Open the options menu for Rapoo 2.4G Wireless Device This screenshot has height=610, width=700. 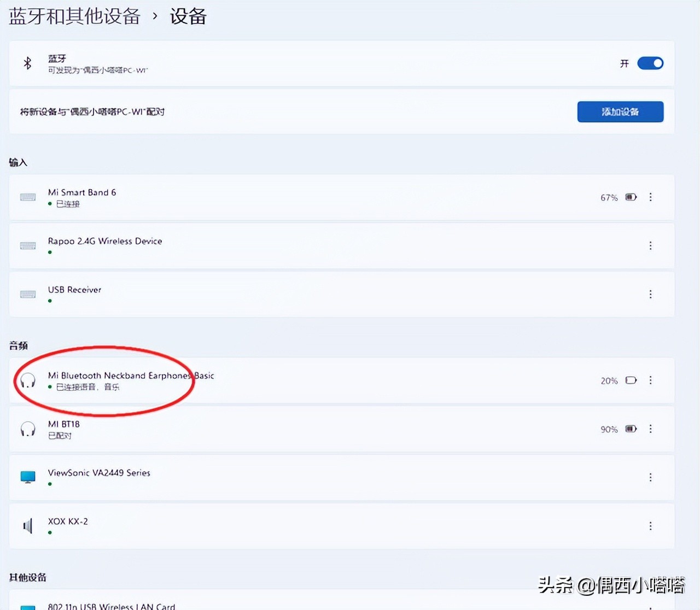pos(650,245)
